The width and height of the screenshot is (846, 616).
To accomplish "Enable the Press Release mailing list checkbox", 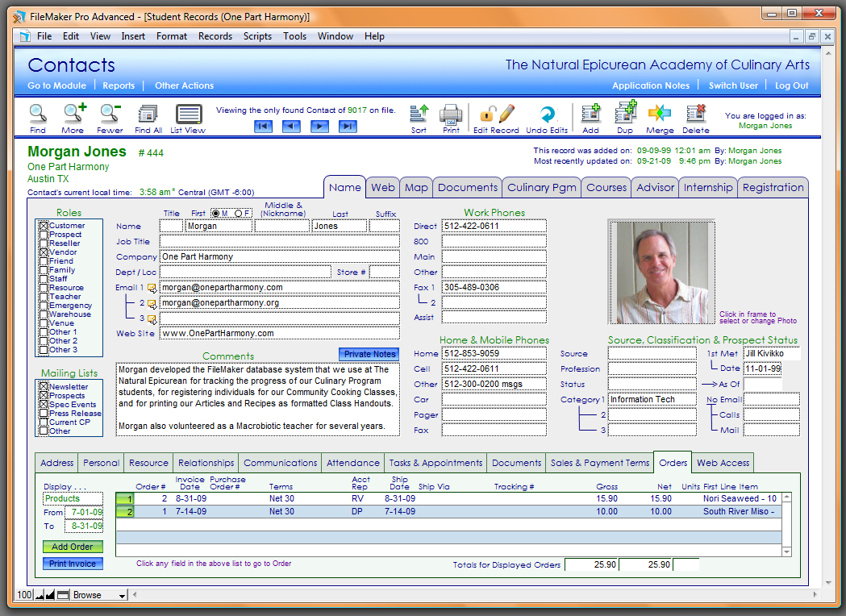I will coord(44,414).
